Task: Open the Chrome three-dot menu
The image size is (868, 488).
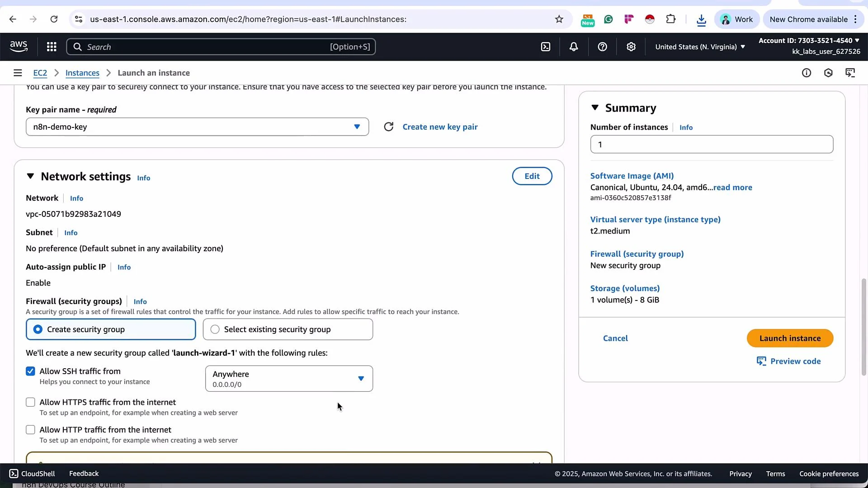Action: (855, 19)
